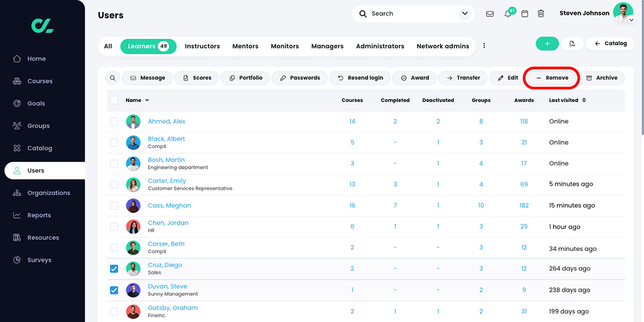This screenshot has height=322, width=644.
Task: Click Cass, Meghan's awards count of 182
Action: pos(524,205)
